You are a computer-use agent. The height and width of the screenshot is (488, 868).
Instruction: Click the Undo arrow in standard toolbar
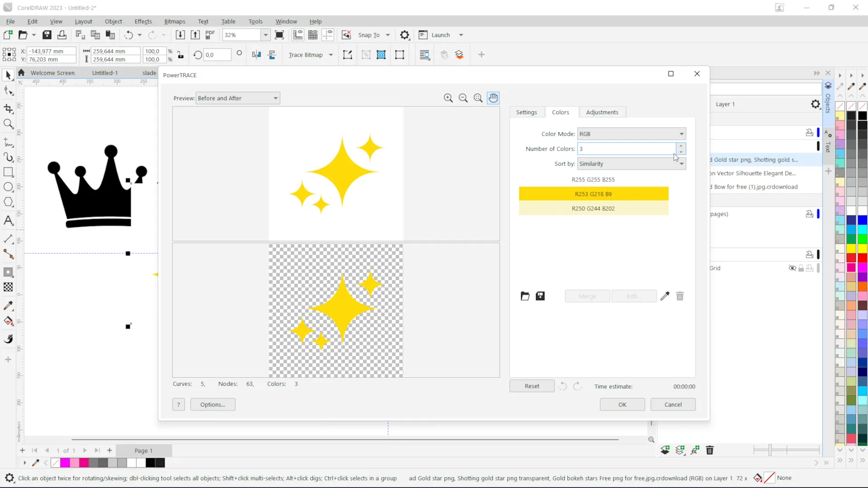point(129,35)
